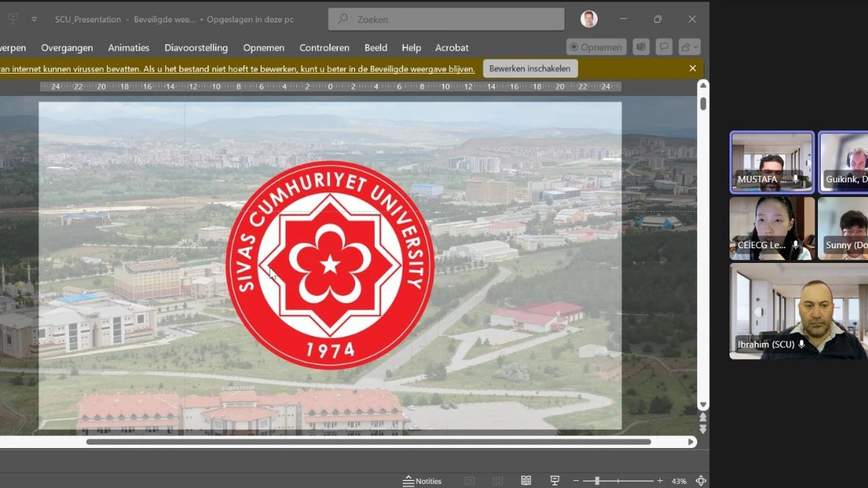Fit slide to current window

[701, 481]
